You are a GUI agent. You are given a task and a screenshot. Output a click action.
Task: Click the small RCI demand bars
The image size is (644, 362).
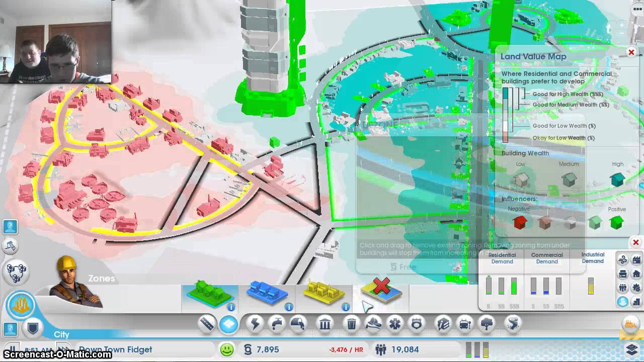(x=477, y=349)
